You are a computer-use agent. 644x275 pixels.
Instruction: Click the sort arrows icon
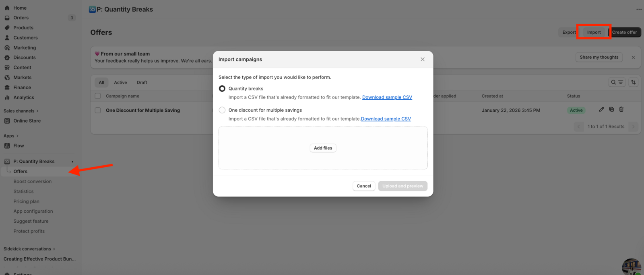pyautogui.click(x=634, y=82)
